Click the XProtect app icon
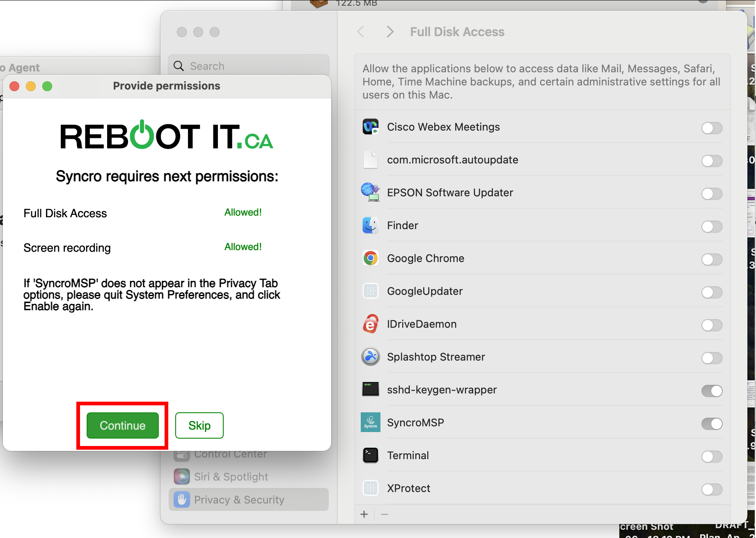Viewport: 756px width, 538px height. click(x=371, y=488)
